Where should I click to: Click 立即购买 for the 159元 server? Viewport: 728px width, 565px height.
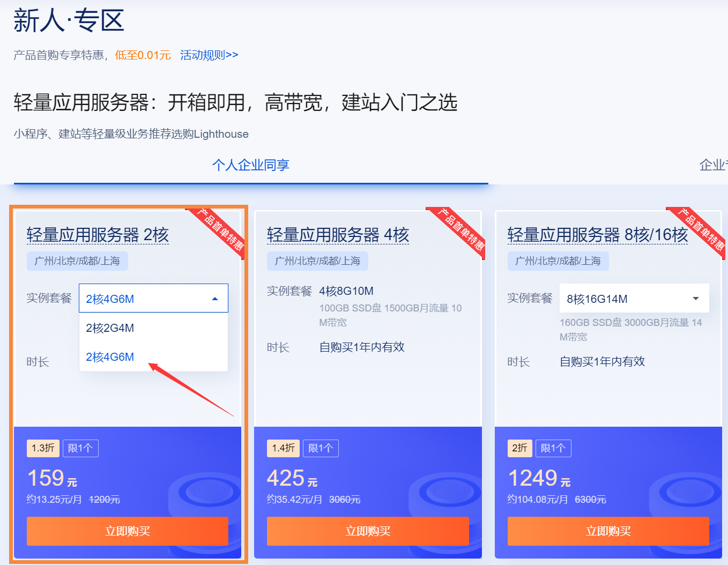coord(128,531)
